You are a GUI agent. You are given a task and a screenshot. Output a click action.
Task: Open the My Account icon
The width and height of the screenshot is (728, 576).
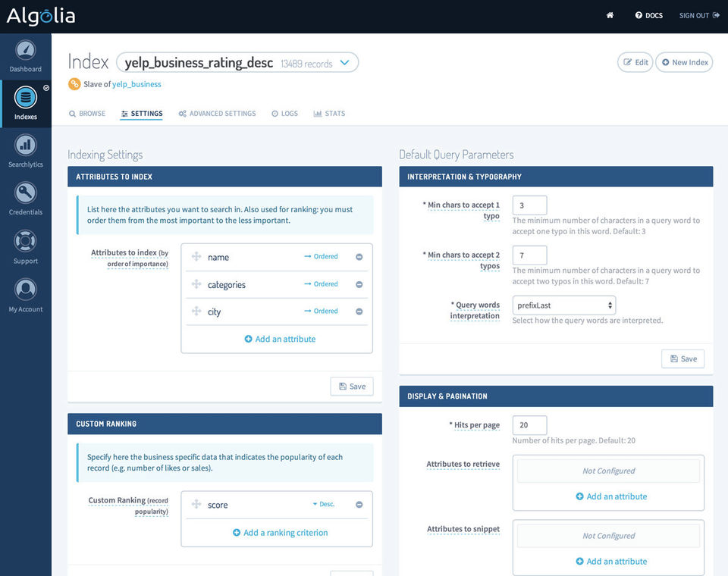[26, 290]
